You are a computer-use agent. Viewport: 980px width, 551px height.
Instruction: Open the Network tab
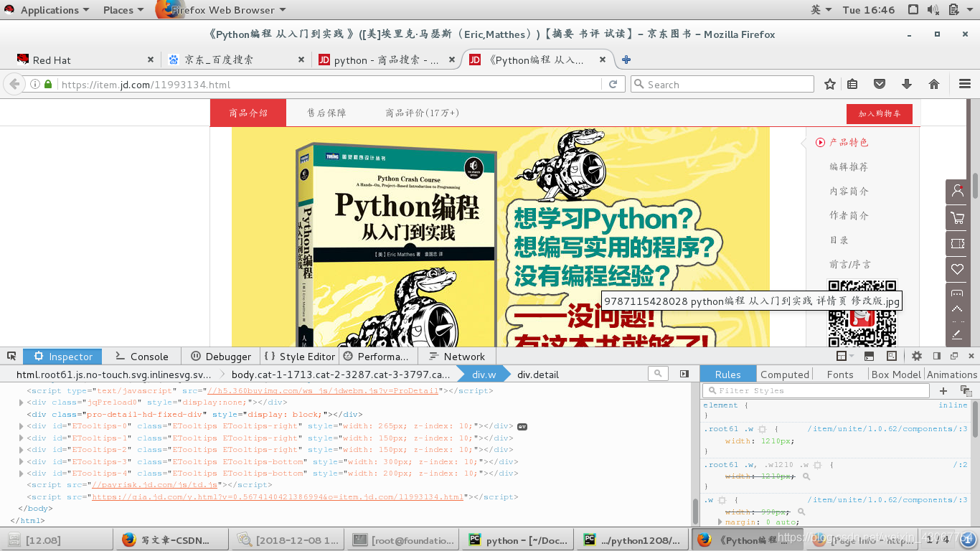pyautogui.click(x=456, y=357)
